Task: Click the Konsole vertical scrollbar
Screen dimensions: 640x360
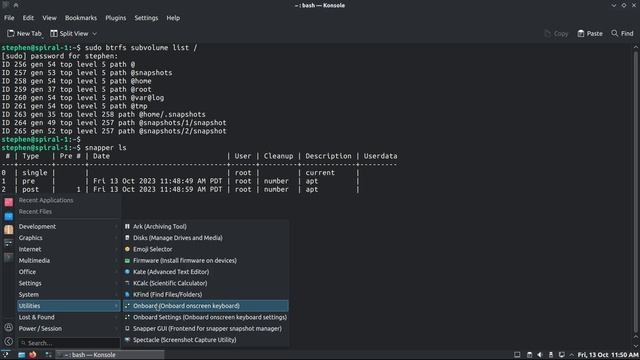Action: pyautogui.click(x=636, y=192)
